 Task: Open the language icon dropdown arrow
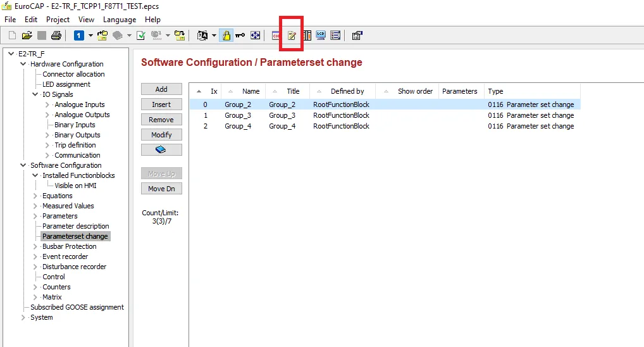coord(214,35)
